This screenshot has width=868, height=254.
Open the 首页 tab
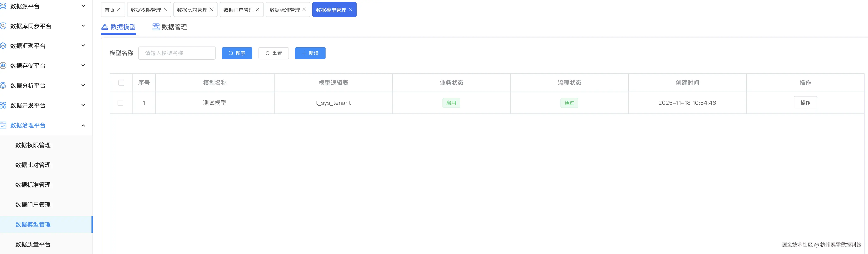coord(109,10)
